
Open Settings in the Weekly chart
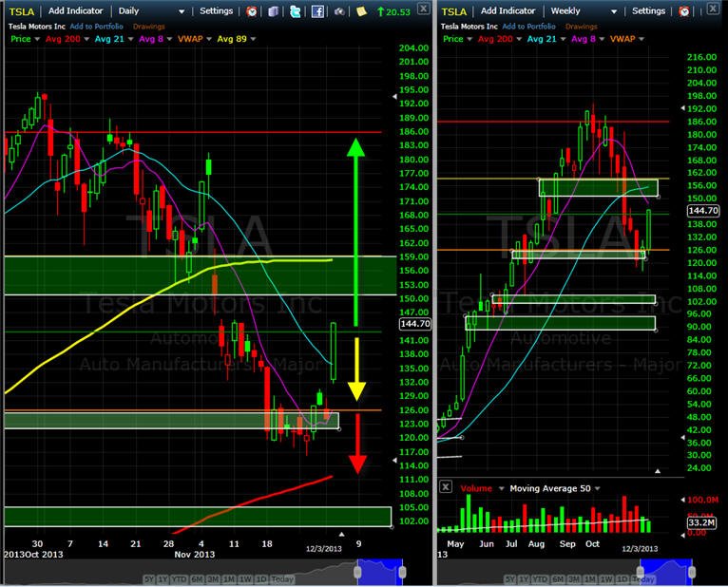pyautogui.click(x=648, y=10)
